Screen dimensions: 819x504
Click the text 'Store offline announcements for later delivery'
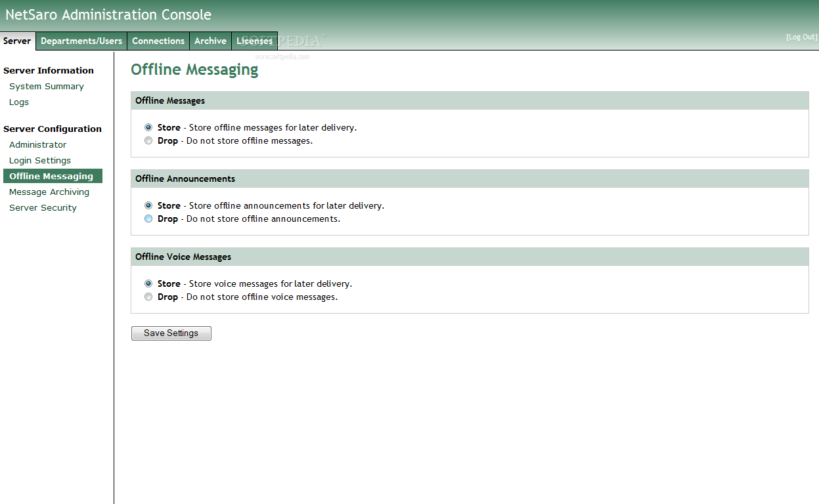point(286,205)
